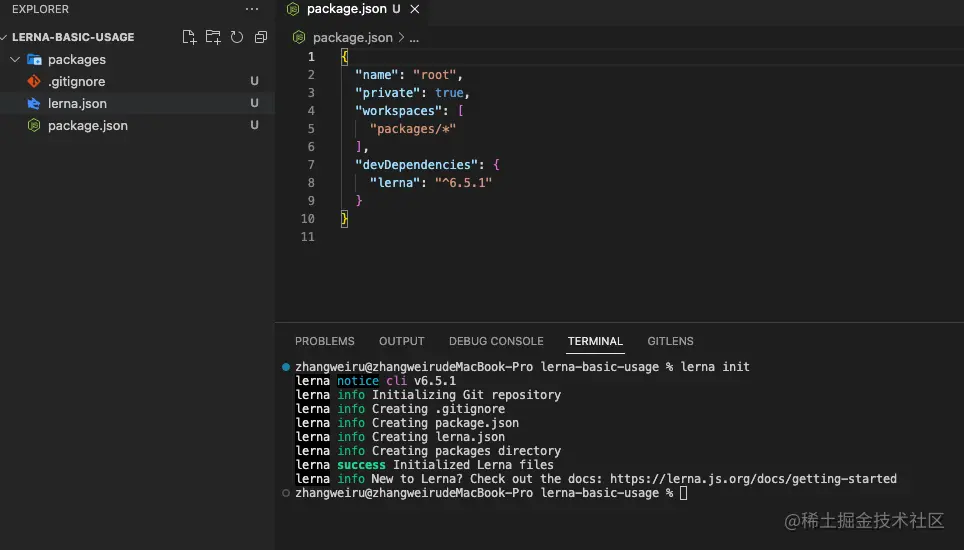The height and width of the screenshot is (550, 964).
Task: Select the package.json editor tab
Action: tap(352, 9)
